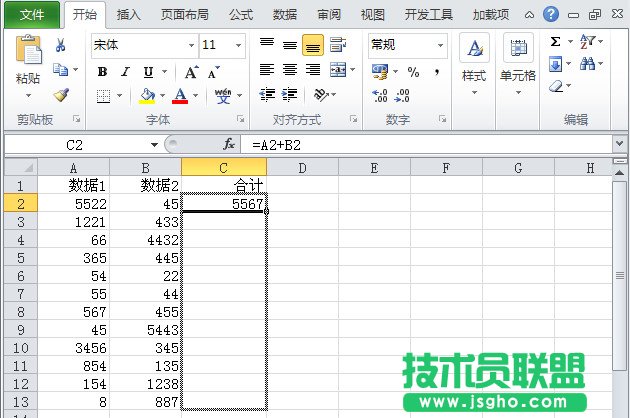Viewport: 630px width, 418px height.
Task: Align text left
Action: (267, 70)
